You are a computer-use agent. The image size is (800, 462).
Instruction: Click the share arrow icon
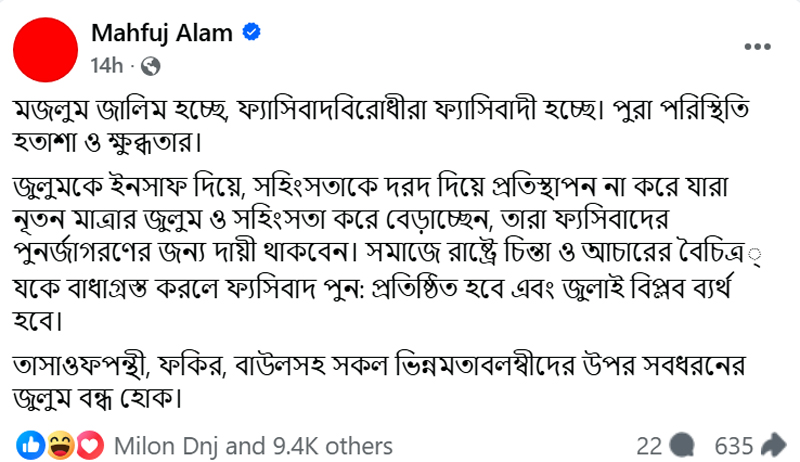click(773, 444)
